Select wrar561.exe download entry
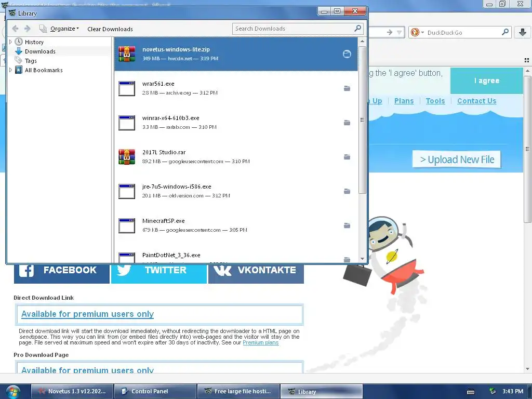This screenshot has height=399, width=532. tap(236, 88)
